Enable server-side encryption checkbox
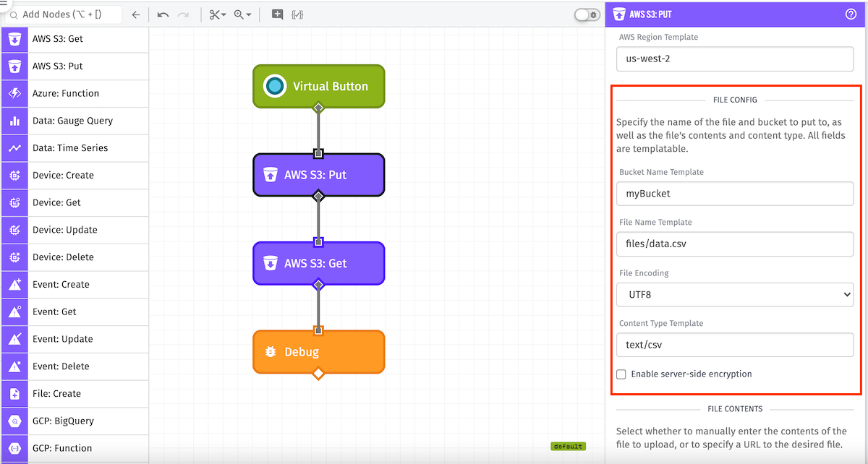The image size is (868, 464). coord(621,374)
